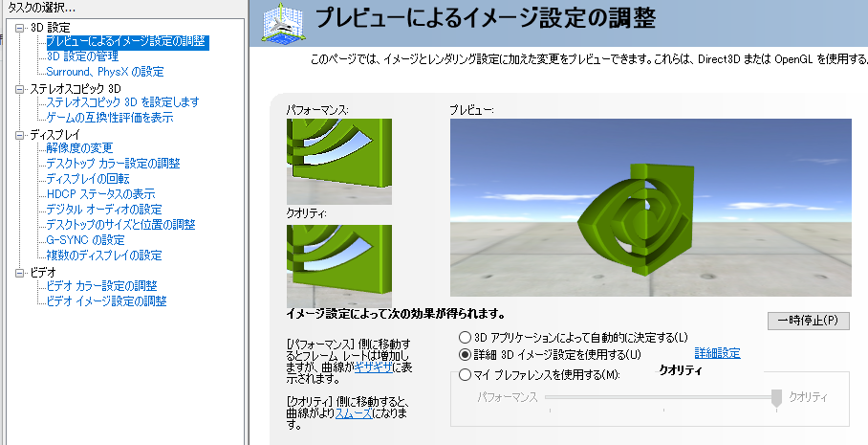Image resolution: width=868 pixels, height=445 pixels.
Task: Select マイ プレファレンスを使用する radio option
Action: 465,375
